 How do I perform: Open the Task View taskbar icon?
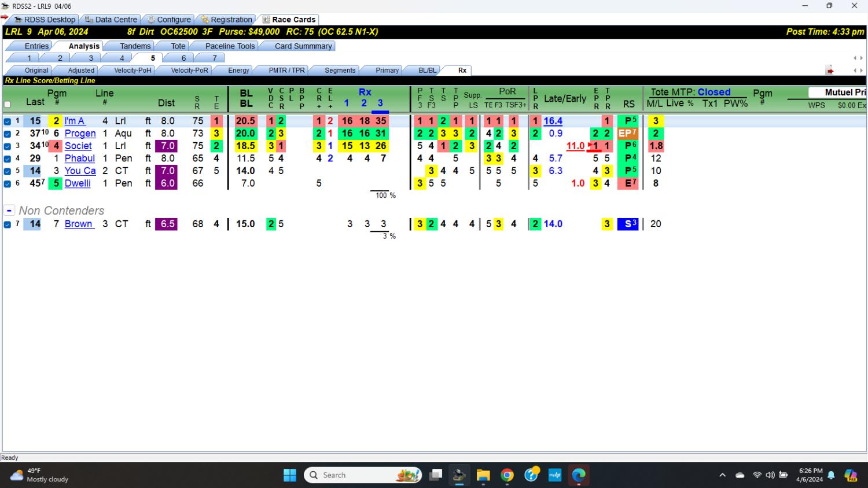pyautogui.click(x=436, y=475)
